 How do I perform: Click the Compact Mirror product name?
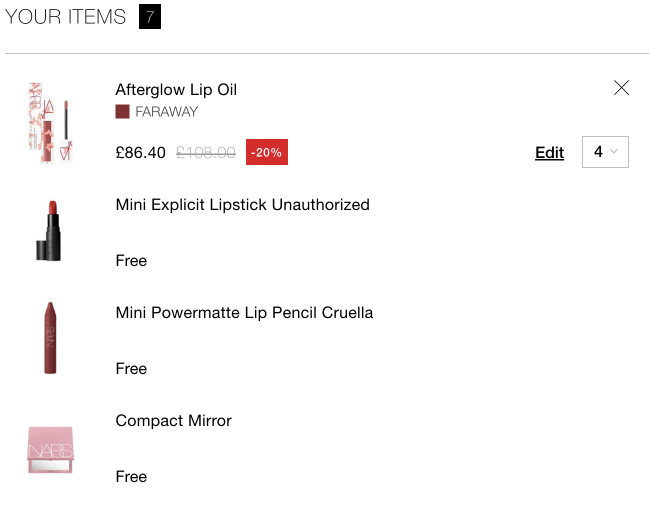[x=173, y=420]
